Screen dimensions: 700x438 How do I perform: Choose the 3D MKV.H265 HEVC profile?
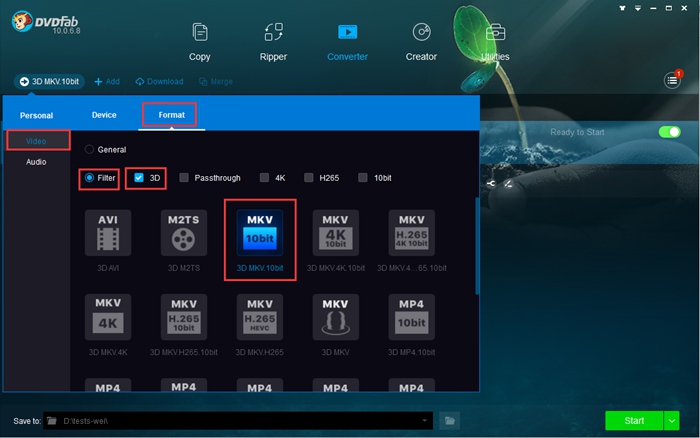[260, 325]
